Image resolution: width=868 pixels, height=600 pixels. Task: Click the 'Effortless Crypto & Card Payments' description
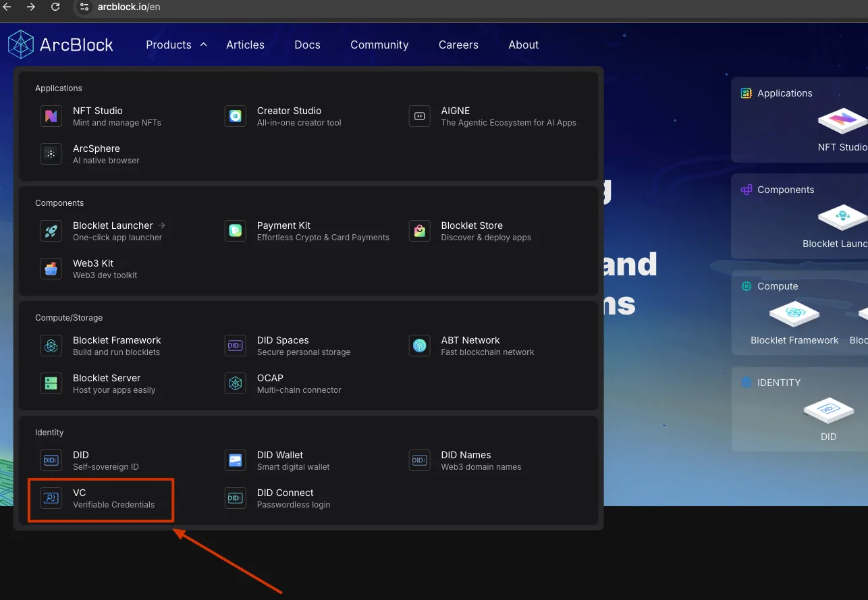tap(323, 238)
